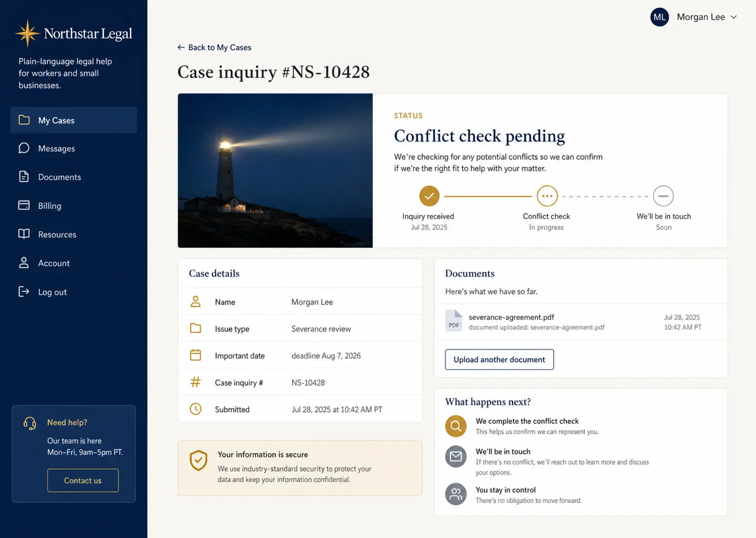
Task: Click the Messages speech bubble icon
Action: (x=24, y=148)
